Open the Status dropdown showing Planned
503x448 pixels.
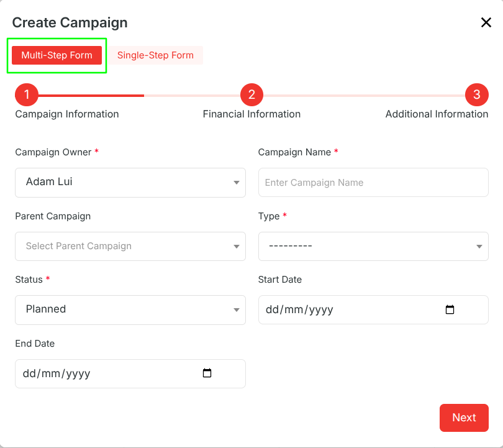130,309
